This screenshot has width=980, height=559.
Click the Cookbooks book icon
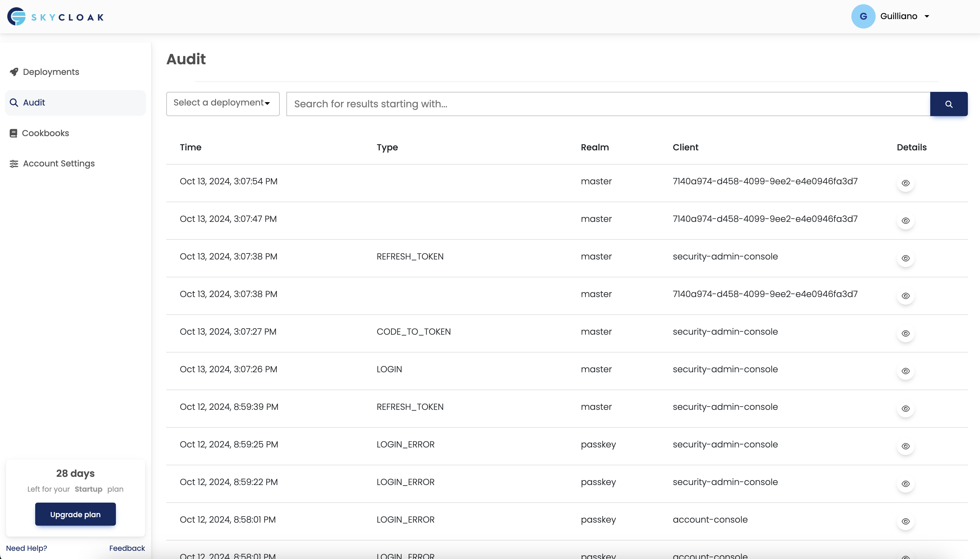[13, 133]
